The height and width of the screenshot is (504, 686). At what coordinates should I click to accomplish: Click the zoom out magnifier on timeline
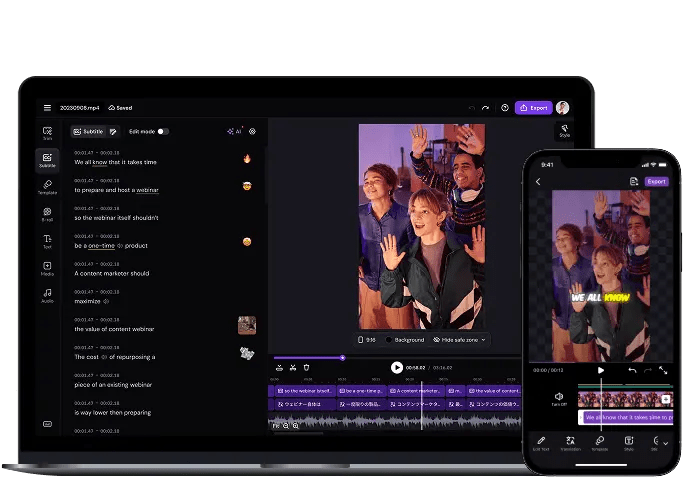pyautogui.click(x=286, y=425)
